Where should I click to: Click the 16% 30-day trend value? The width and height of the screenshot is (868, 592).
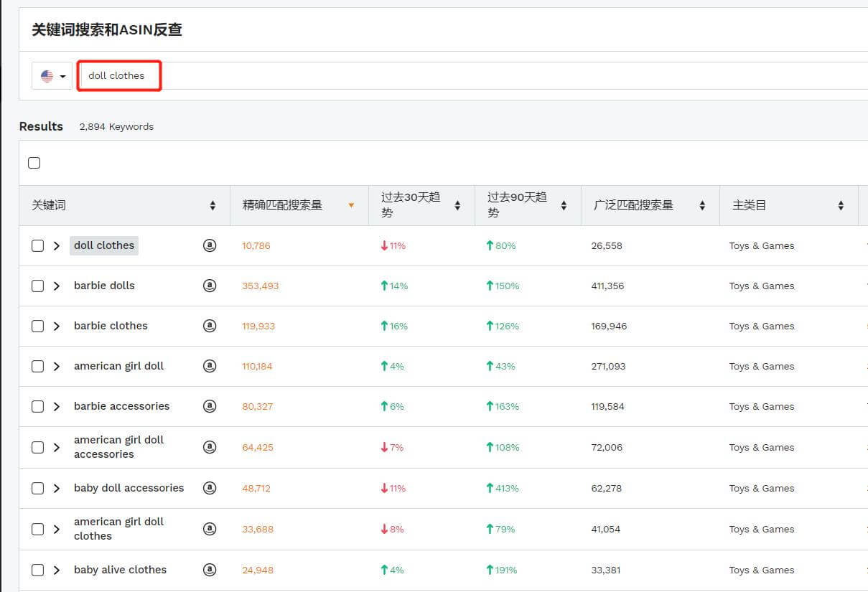(x=394, y=326)
